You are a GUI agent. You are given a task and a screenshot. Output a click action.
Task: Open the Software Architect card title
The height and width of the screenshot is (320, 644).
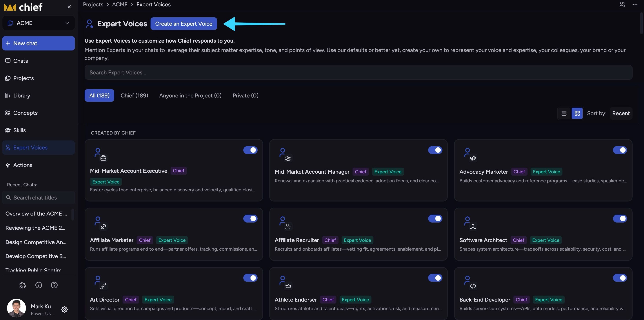pos(483,240)
